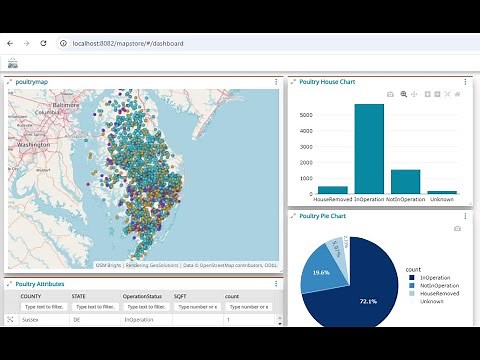Select the DE state cell
The width and height of the screenshot is (480, 360).
[x=95, y=319]
